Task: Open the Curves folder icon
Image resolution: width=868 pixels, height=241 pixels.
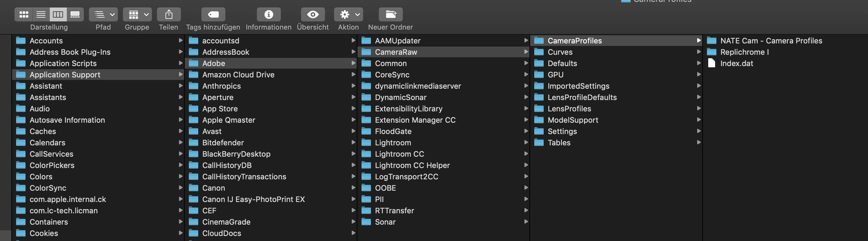Action: 539,52
